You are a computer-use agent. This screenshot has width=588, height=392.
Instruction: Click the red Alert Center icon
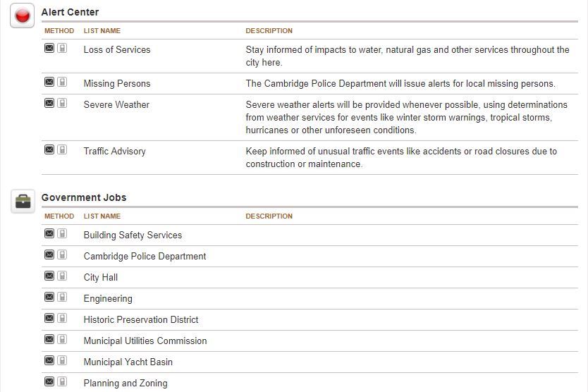click(23, 16)
